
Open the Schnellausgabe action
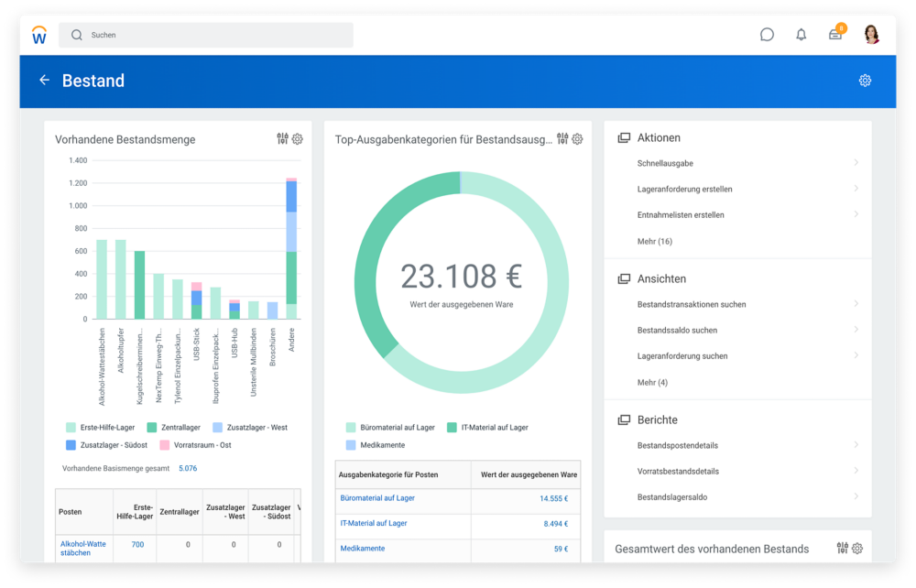pos(665,163)
